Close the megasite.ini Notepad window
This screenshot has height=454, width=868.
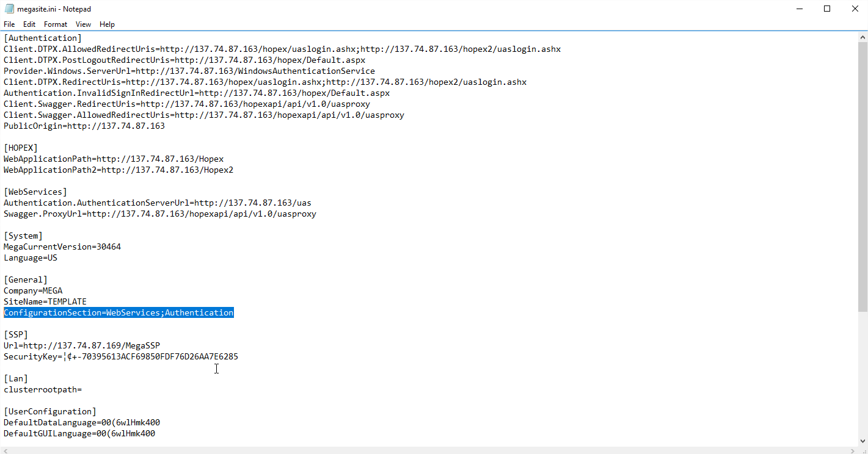[x=855, y=9]
